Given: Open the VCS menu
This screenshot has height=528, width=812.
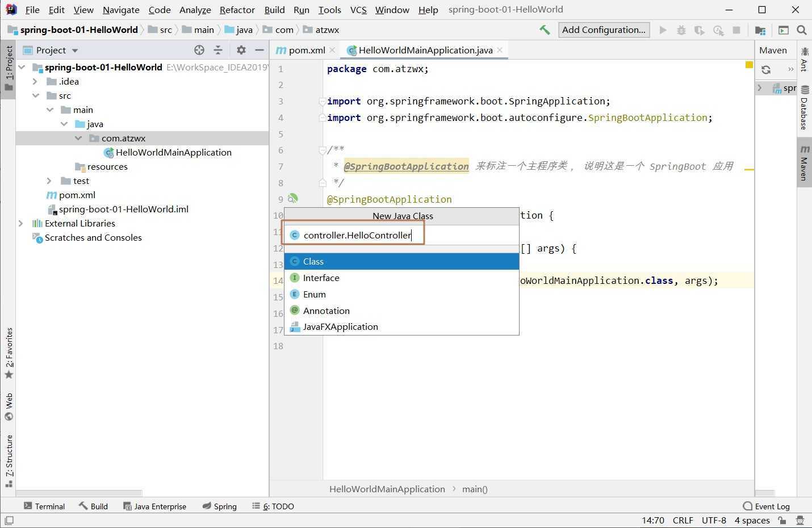Looking at the screenshot, I should point(358,10).
